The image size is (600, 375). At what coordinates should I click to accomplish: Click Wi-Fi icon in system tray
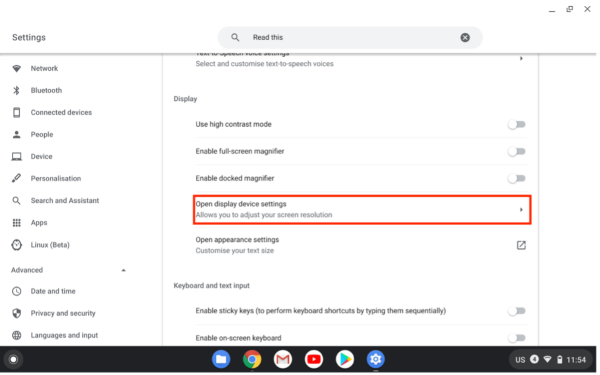click(x=548, y=359)
